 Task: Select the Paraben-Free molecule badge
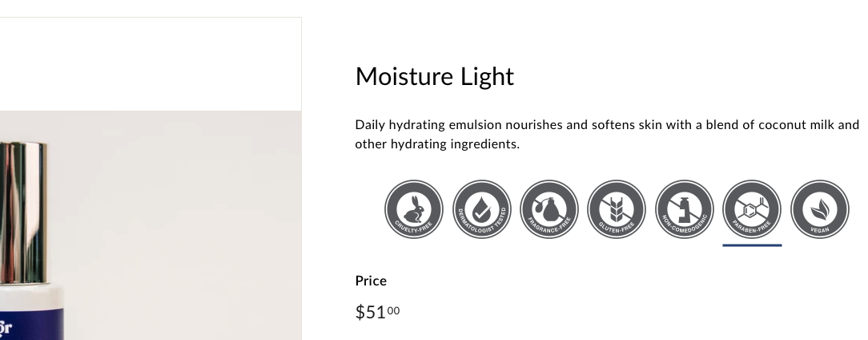[x=752, y=209]
